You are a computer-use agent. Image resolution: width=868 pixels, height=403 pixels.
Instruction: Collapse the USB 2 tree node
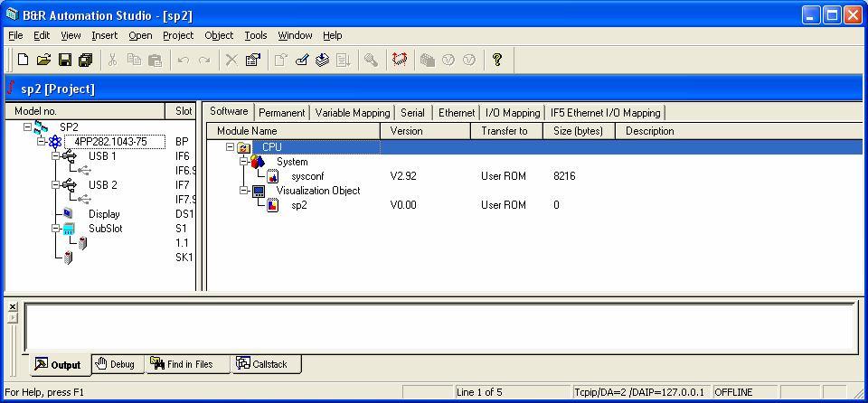point(55,185)
